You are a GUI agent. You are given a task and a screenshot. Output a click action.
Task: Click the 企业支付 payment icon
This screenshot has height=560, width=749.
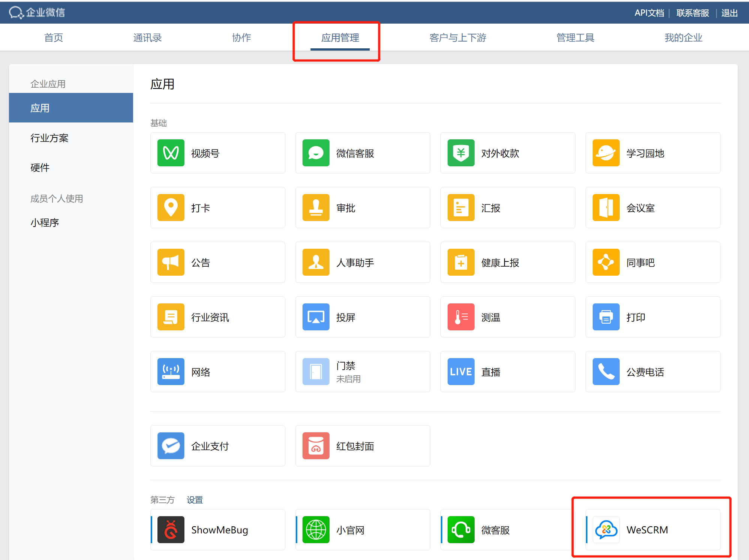coord(171,446)
